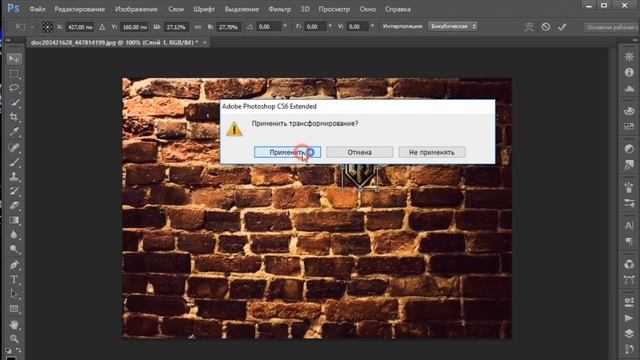Open the Слои menu
640x360 pixels.
click(x=176, y=9)
